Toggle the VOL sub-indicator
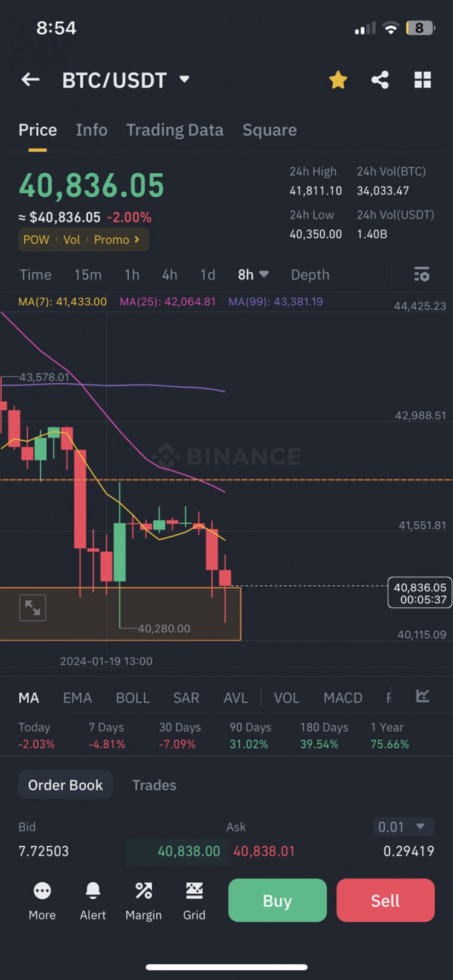 pos(286,698)
